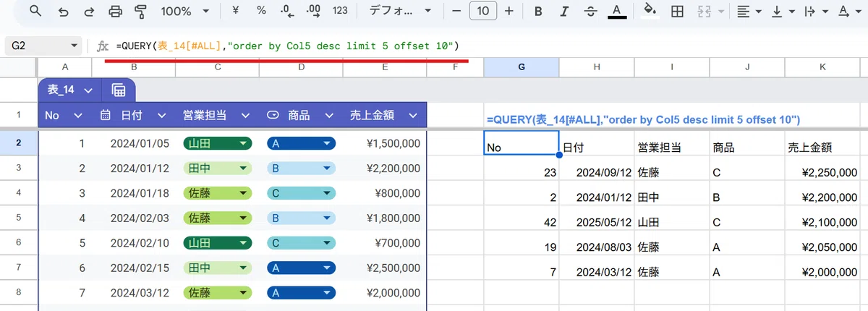Print the spreadsheet using the printer icon

coord(115,11)
